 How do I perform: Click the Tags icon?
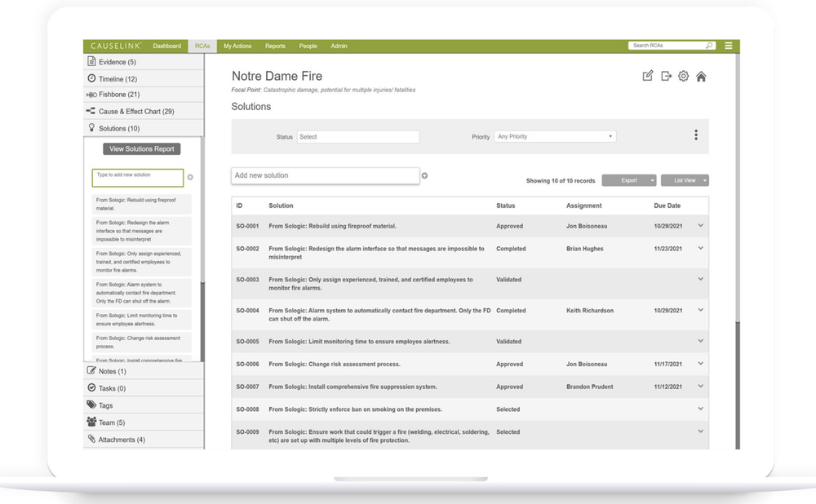91,405
